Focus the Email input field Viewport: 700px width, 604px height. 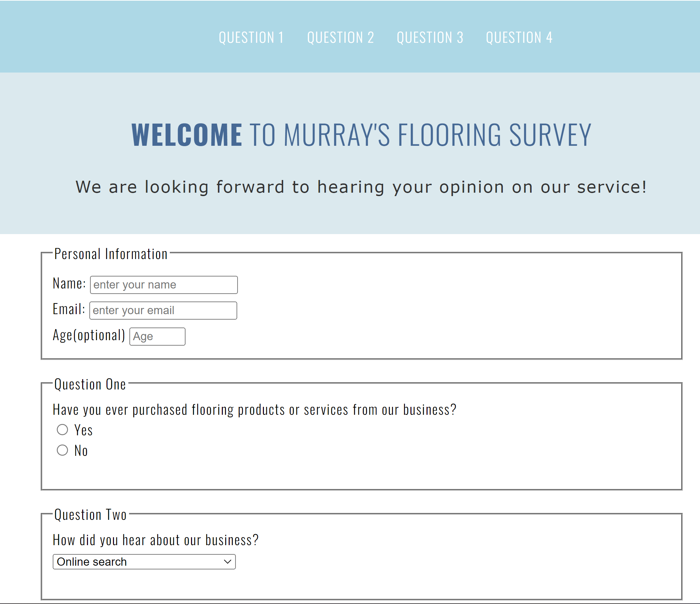[x=163, y=310]
